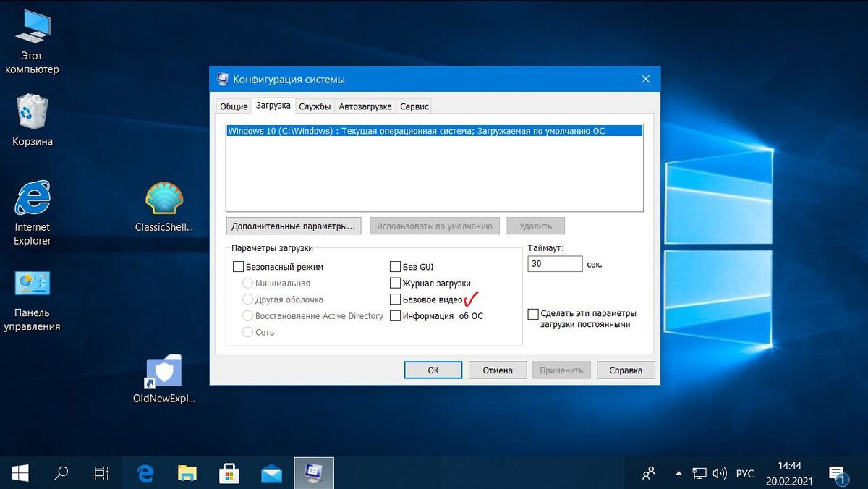Switch to the Автозагрузка tab

[365, 106]
